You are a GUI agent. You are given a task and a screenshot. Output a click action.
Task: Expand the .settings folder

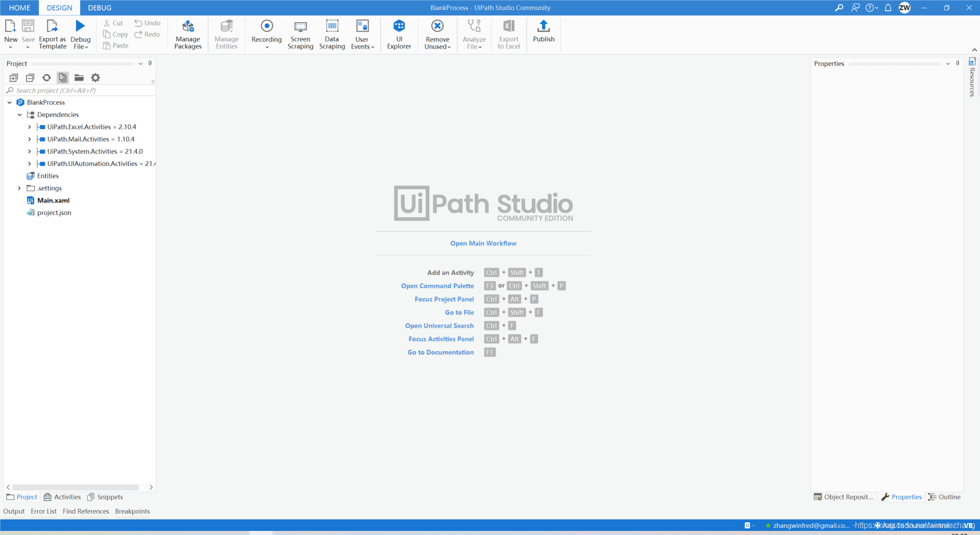tap(20, 188)
